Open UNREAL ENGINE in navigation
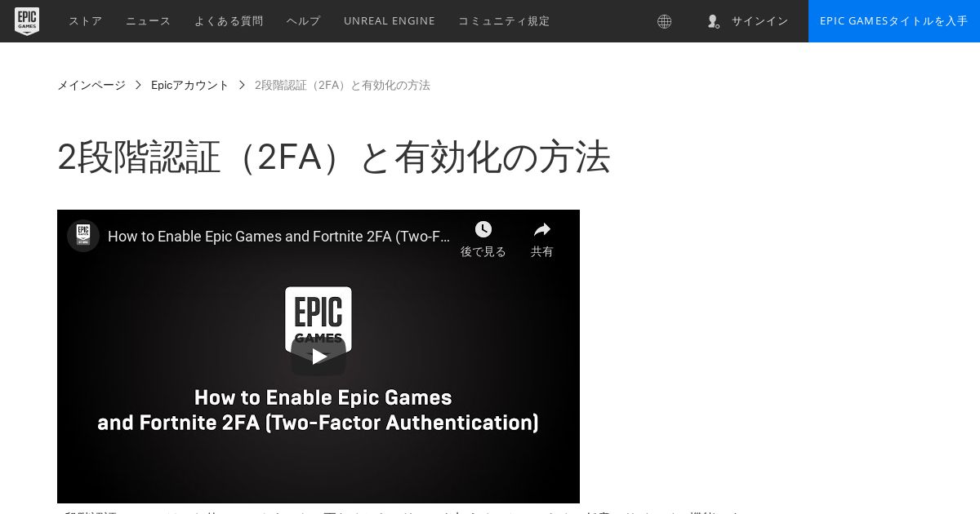This screenshot has height=514, width=980. click(390, 21)
